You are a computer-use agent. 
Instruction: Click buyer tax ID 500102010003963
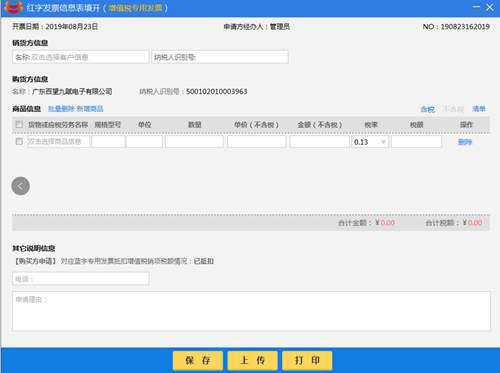(x=217, y=91)
